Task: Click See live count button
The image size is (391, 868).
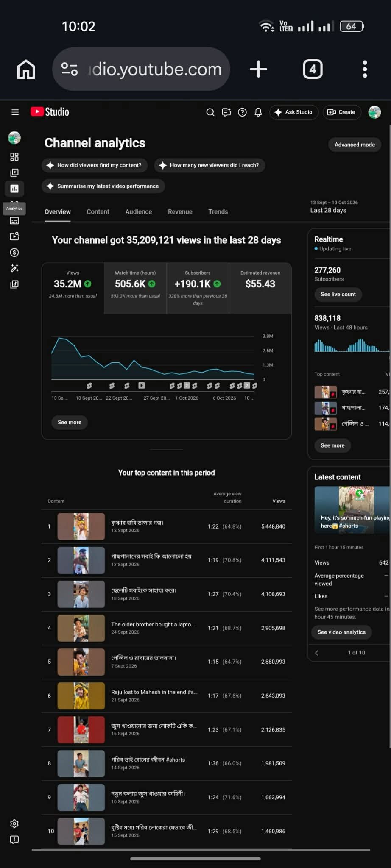Action: tap(338, 294)
